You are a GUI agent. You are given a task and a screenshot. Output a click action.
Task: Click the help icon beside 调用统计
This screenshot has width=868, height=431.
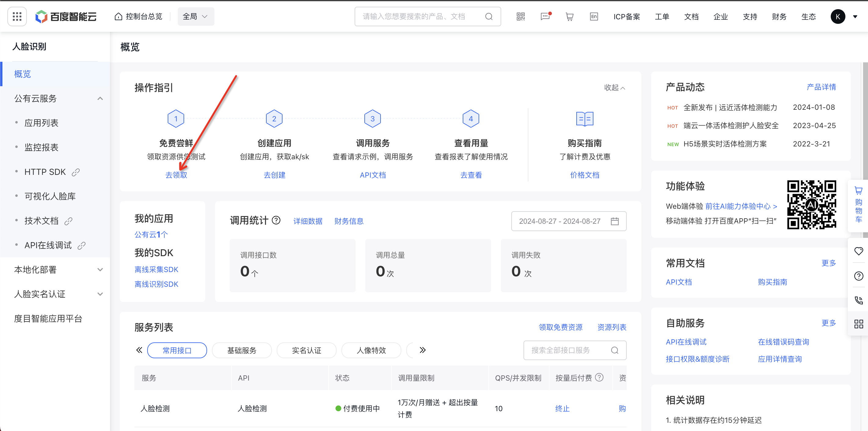click(276, 220)
